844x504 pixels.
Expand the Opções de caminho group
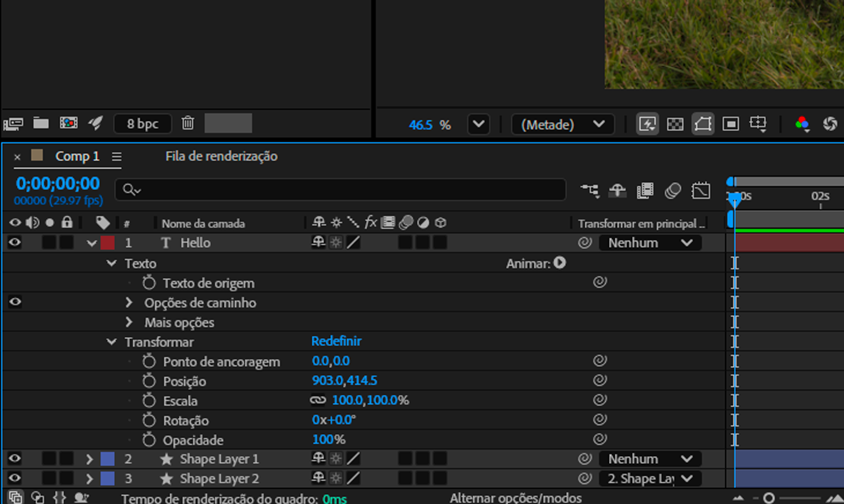pos(129,303)
